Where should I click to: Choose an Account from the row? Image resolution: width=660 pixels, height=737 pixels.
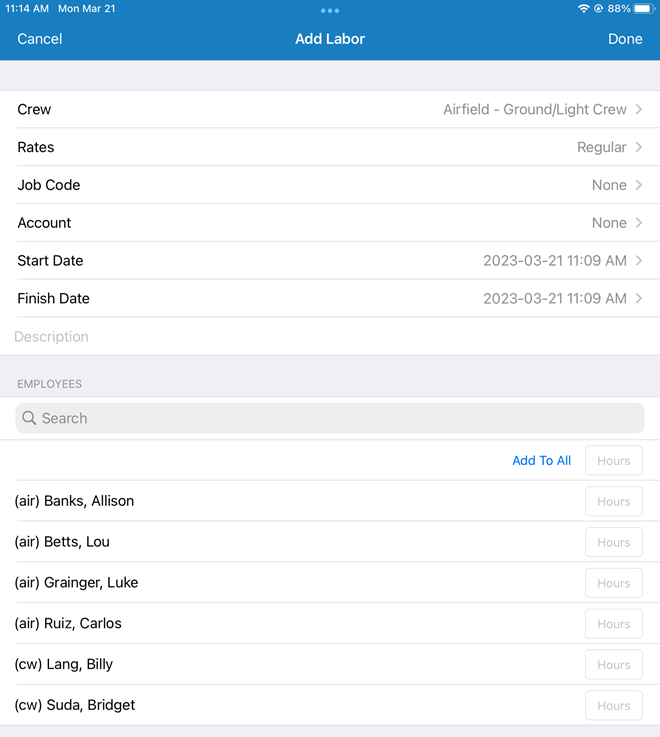(330, 223)
